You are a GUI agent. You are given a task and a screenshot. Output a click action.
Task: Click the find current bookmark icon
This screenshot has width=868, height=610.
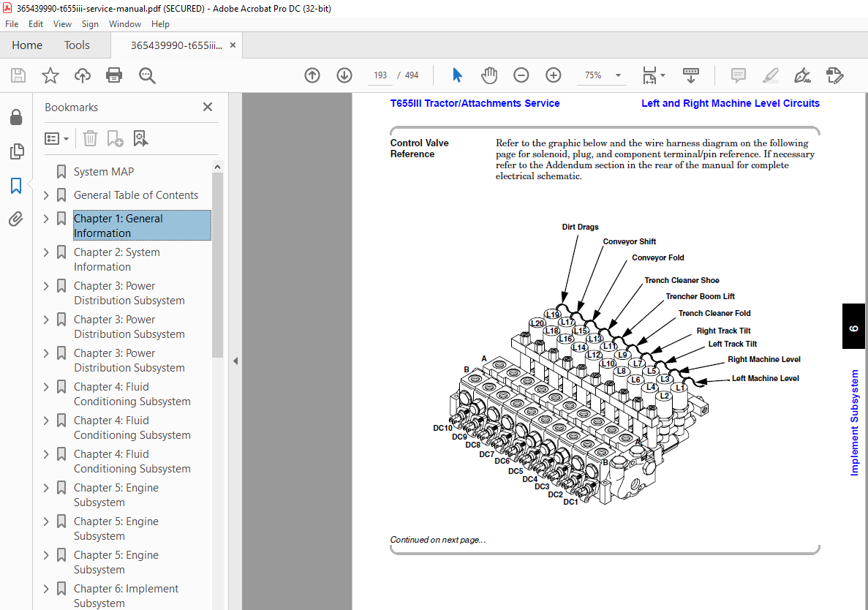click(x=140, y=138)
